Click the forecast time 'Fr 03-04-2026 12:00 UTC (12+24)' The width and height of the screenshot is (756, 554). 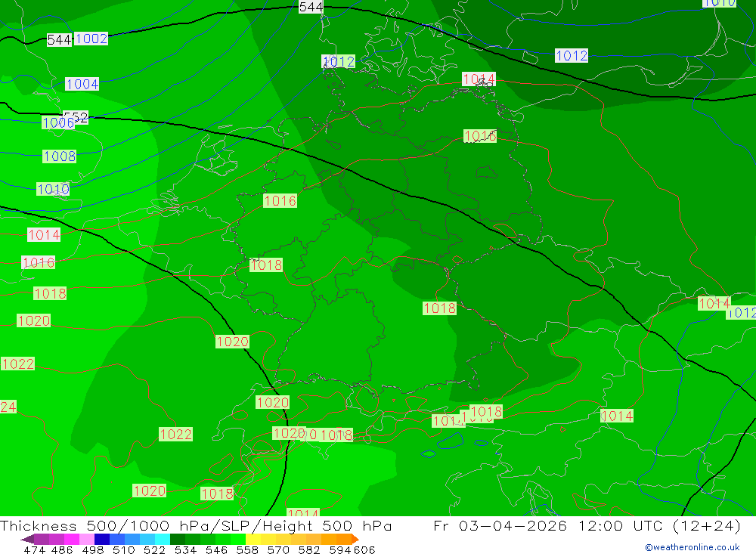[587, 525]
